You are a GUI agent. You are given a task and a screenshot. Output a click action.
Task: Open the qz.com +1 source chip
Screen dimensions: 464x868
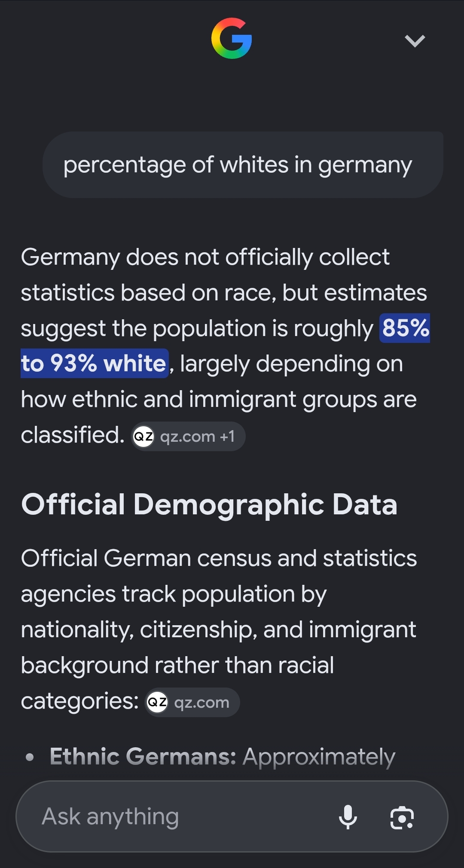click(x=188, y=436)
